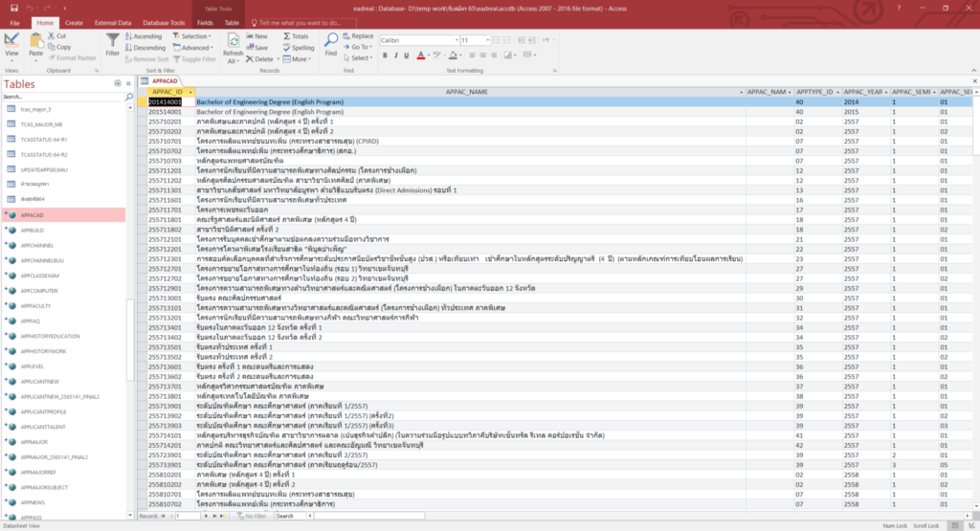
Task: Toggle Italic text formatting
Action: coord(396,56)
